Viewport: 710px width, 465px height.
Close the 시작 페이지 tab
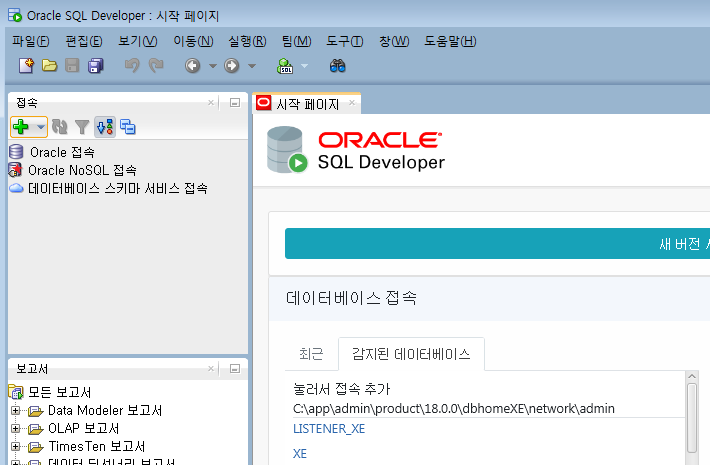(x=352, y=103)
